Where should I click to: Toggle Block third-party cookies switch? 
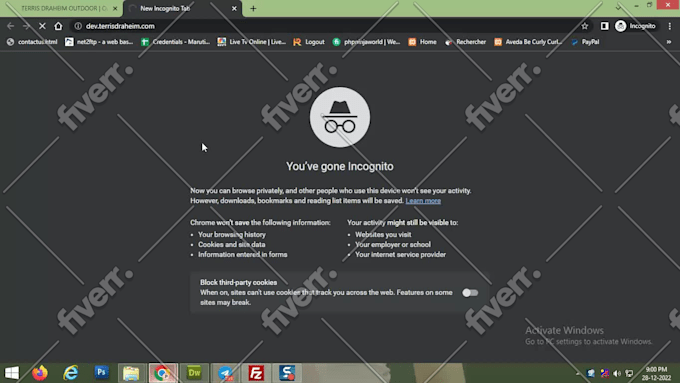pos(470,293)
